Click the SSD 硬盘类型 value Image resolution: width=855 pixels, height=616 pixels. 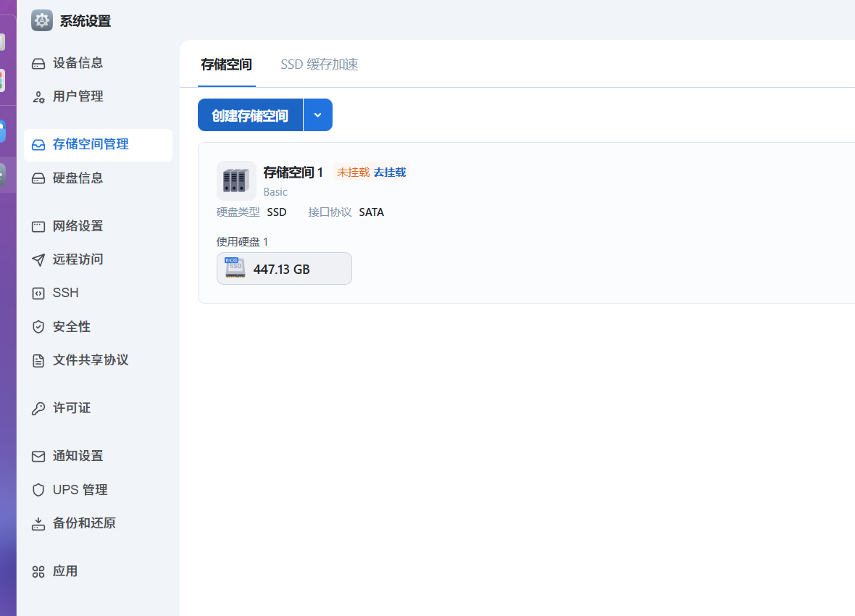[277, 212]
